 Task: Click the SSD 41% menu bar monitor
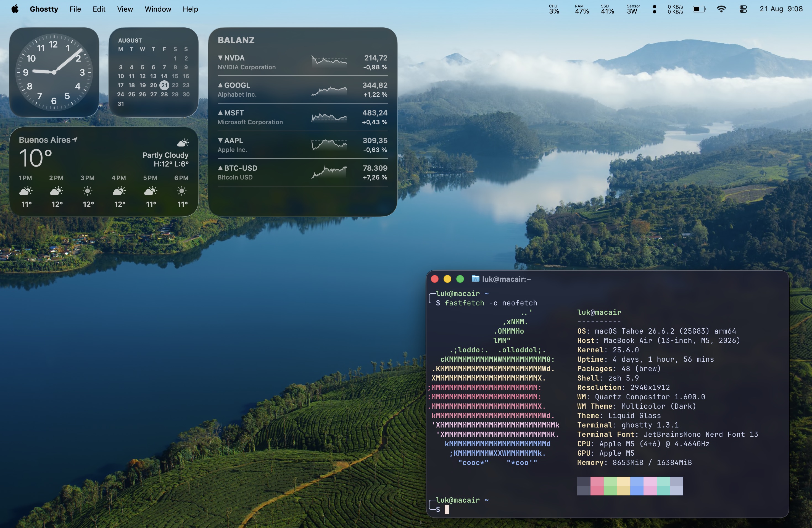pyautogui.click(x=607, y=9)
